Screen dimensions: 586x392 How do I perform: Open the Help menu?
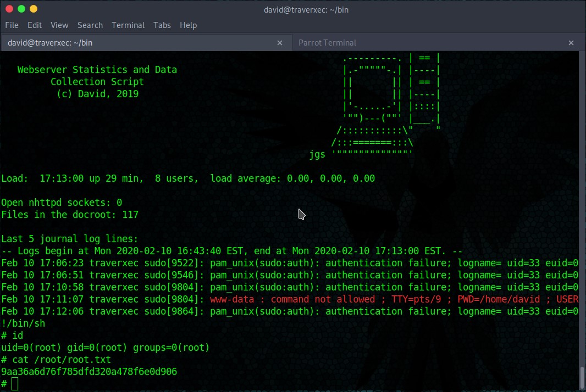[188, 25]
